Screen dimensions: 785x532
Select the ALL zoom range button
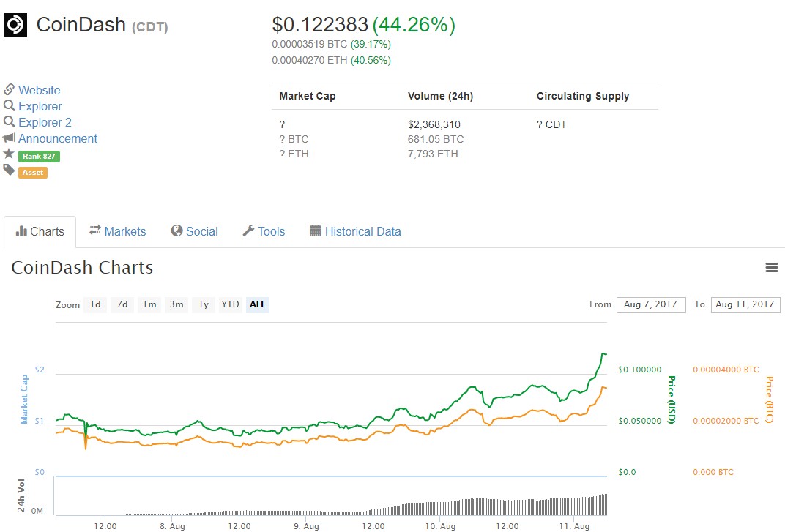tap(257, 304)
